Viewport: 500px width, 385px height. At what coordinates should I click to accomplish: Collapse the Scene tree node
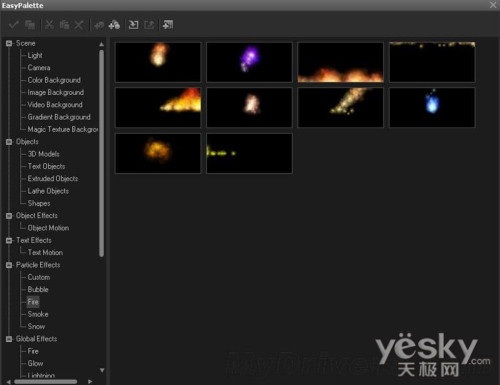(x=9, y=43)
